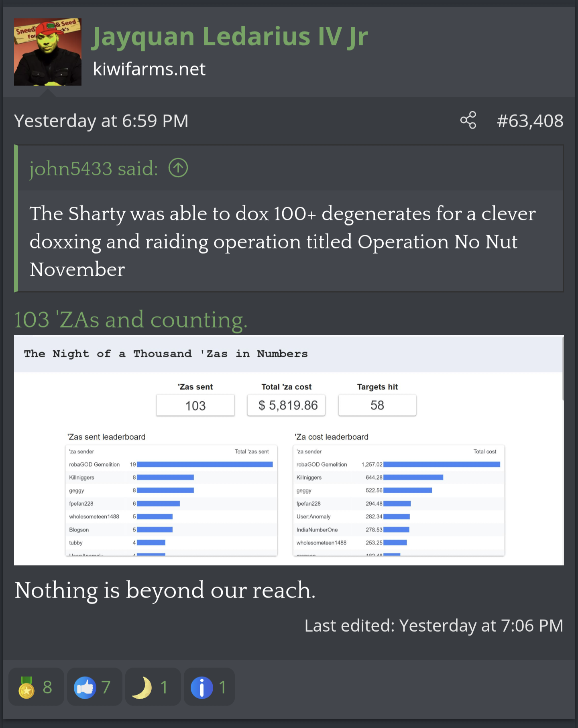This screenshot has width=578, height=728.
Task: Click the Targets hit field showing 58
Action: point(377,405)
